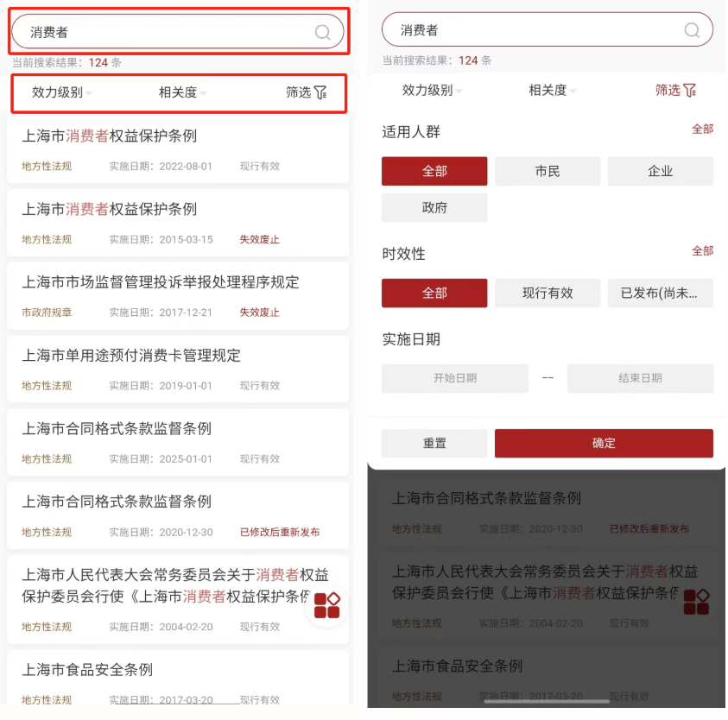Choose 现行有效 under 时效性

(548, 293)
